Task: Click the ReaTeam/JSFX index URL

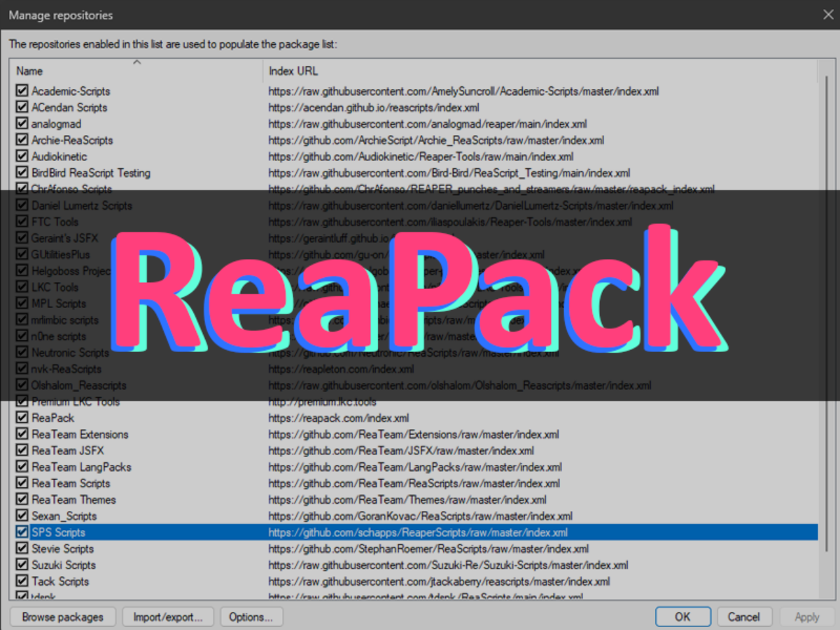Action: pos(401,451)
